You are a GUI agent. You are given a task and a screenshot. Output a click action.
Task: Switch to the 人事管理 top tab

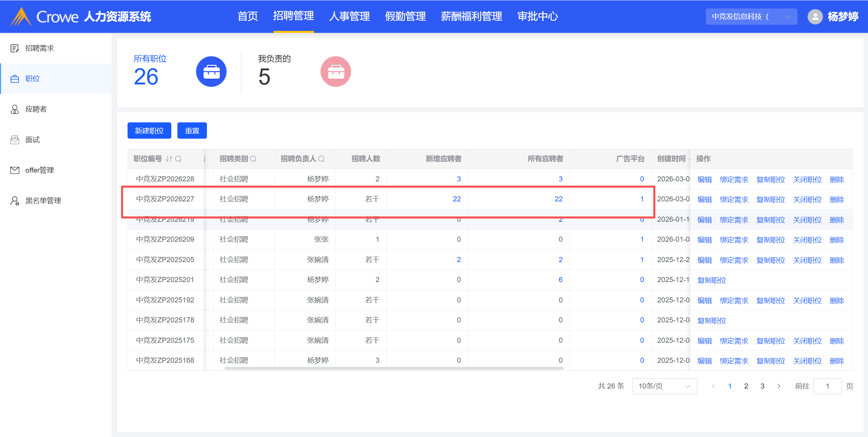pos(349,16)
